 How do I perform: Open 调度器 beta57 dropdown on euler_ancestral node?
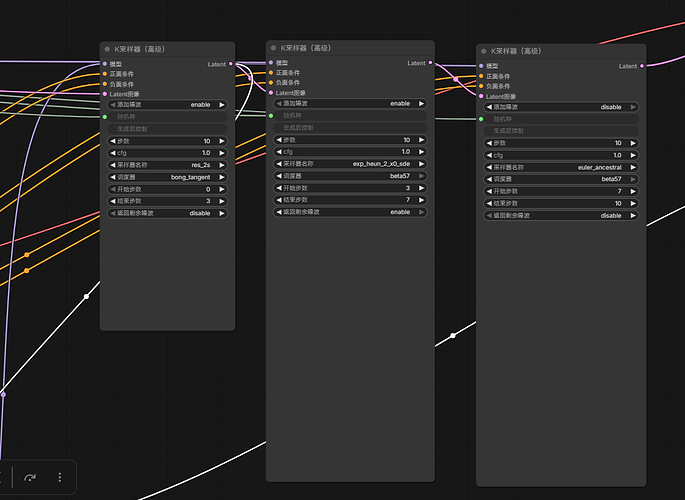[x=561, y=179]
